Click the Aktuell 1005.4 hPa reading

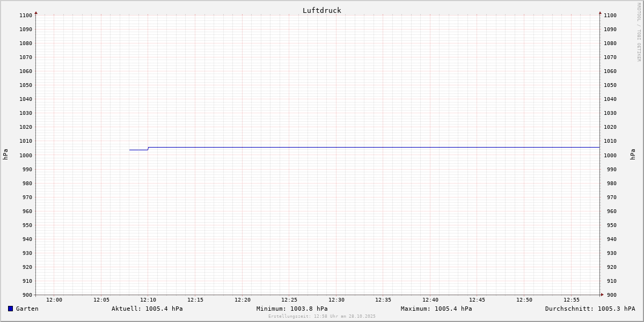point(147,309)
